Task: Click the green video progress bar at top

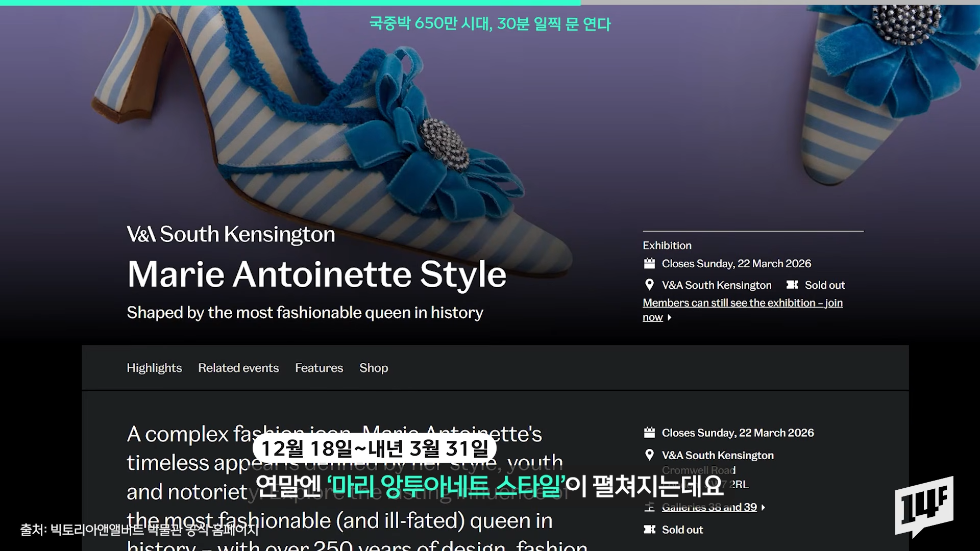Action: pyautogui.click(x=290, y=3)
